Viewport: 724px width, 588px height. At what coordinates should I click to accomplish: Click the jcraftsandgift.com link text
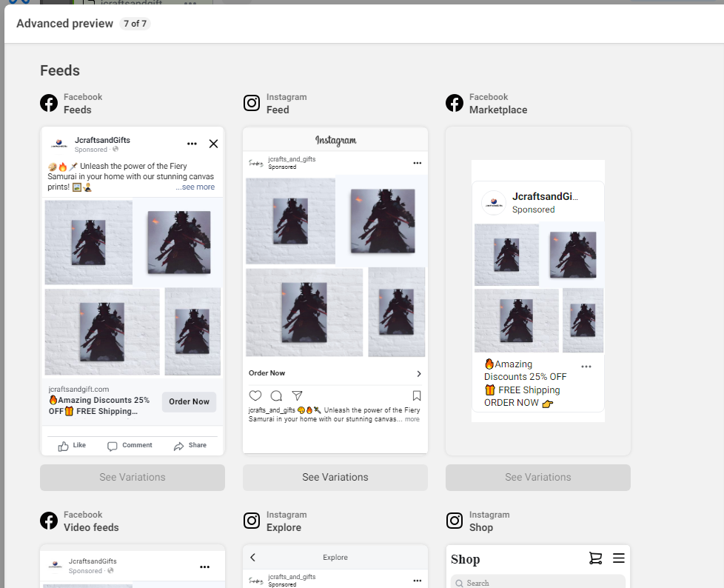coord(78,389)
